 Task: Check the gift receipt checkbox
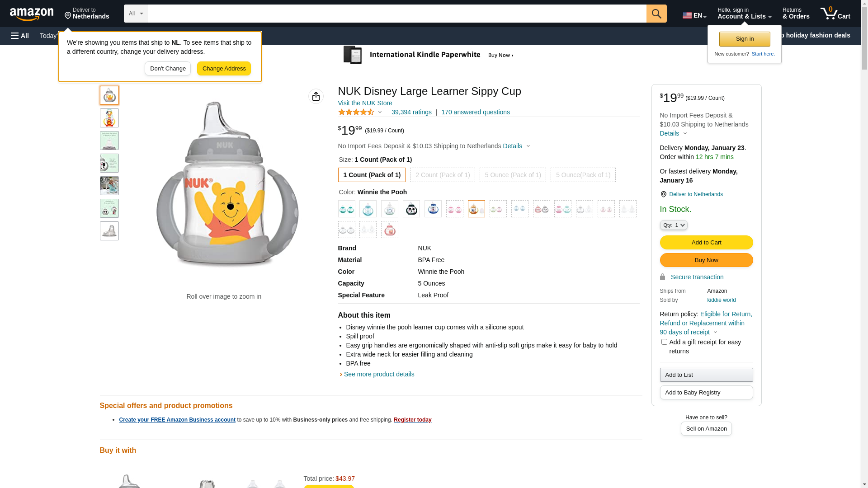click(x=664, y=342)
